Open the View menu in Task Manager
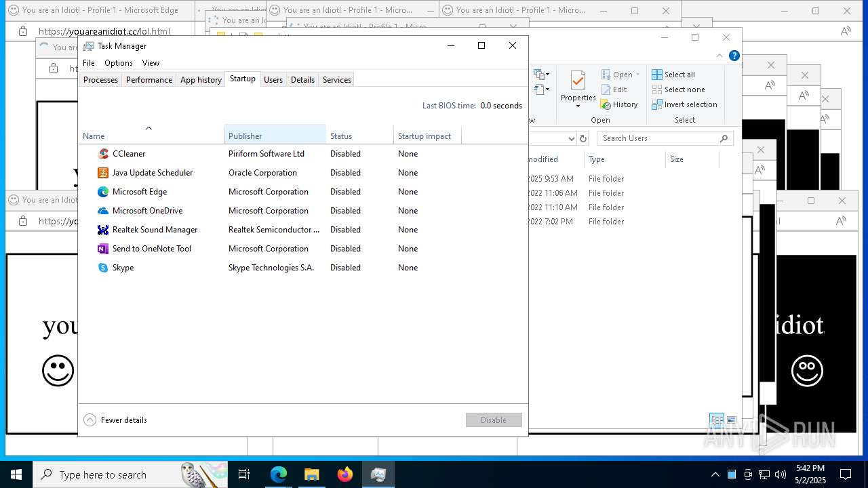Viewport: 868px width, 488px height. pos(151,63)
